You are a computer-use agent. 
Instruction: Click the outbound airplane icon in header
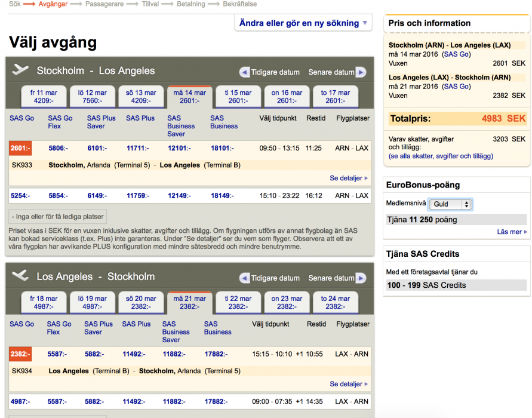pos(20,70)
